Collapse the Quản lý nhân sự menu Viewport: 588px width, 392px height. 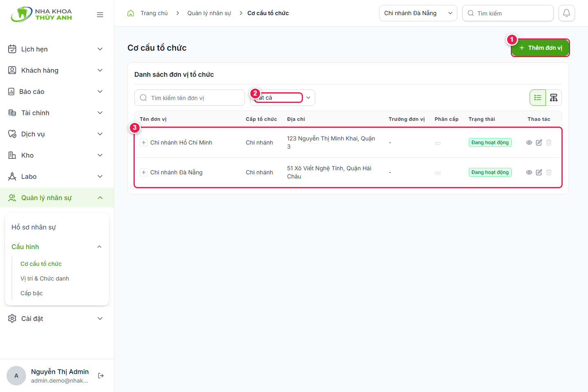coord(57,198)
